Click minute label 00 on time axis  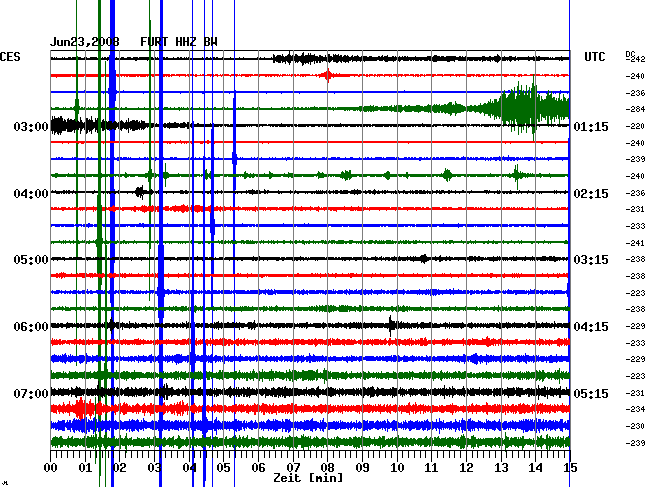coord(51,468)
